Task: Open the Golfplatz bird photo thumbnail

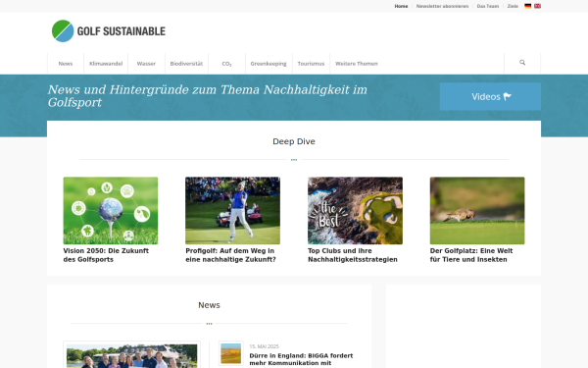Action: [477, 211]
